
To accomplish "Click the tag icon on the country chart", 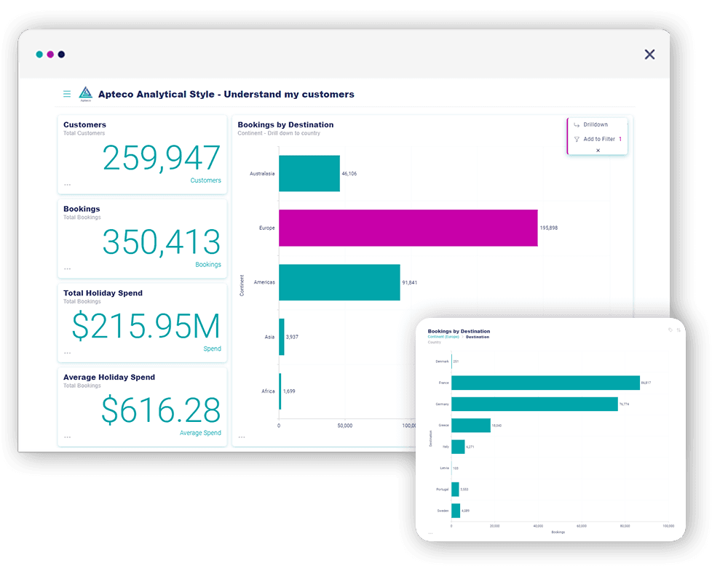I will [x=670, y=330].
